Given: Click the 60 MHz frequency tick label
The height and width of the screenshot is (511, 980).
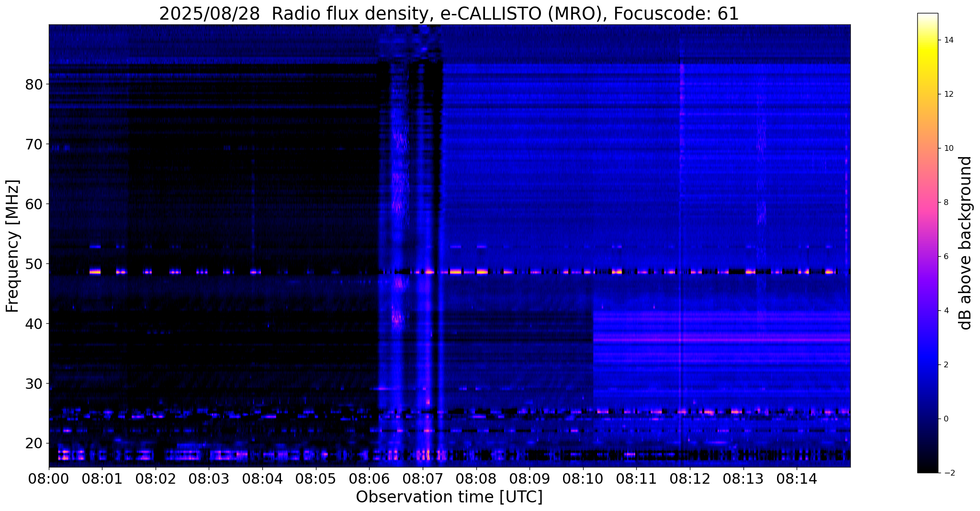Looking at the screenshot, I should click(x=34, y=204).
